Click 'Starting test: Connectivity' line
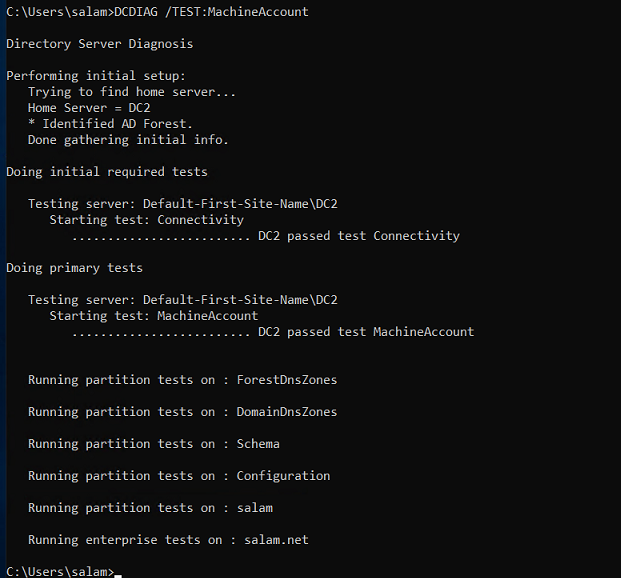Viewport: 621px width, 578px height. [x=147, y=220]
